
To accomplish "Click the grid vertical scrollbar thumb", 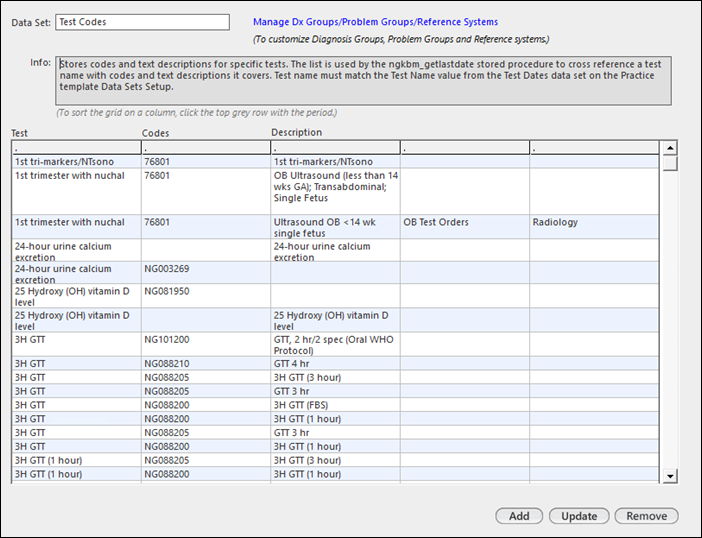I will (670, 163).
